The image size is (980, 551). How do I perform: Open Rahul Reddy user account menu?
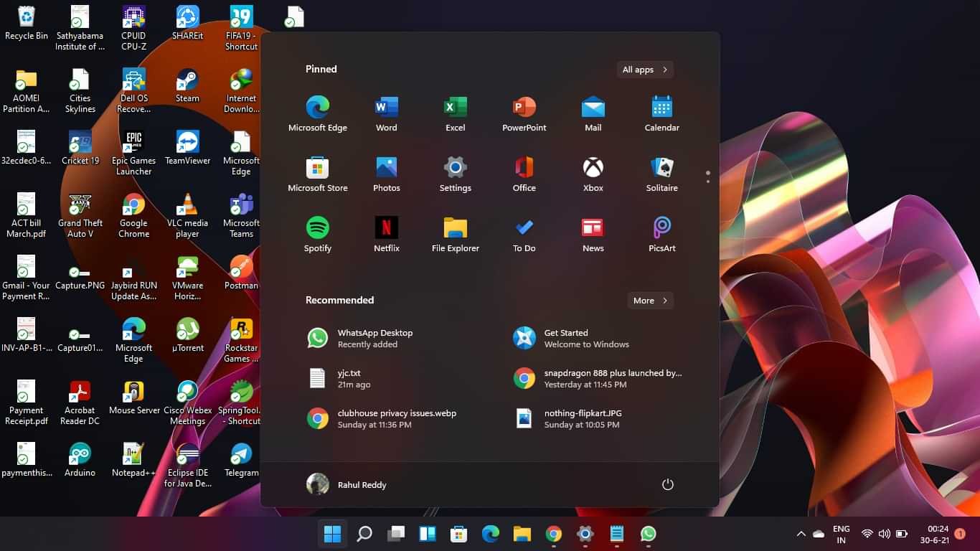tap(347, 484)
